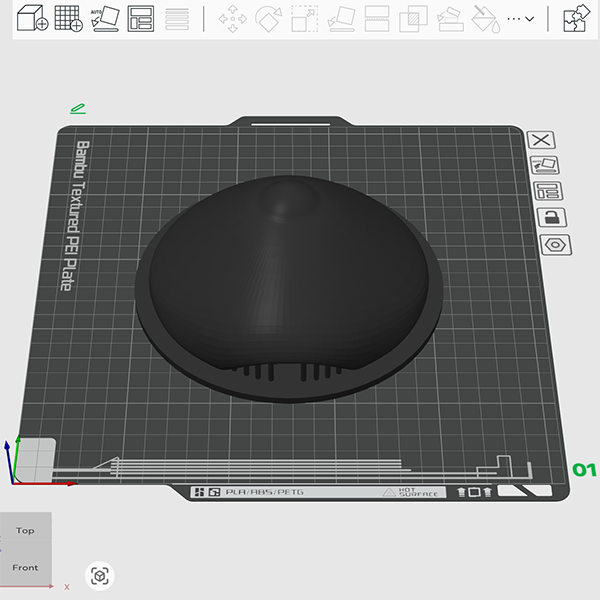The image size is (600, 600).
Task: Open plate settings hexagon icon
Action: 550,244
